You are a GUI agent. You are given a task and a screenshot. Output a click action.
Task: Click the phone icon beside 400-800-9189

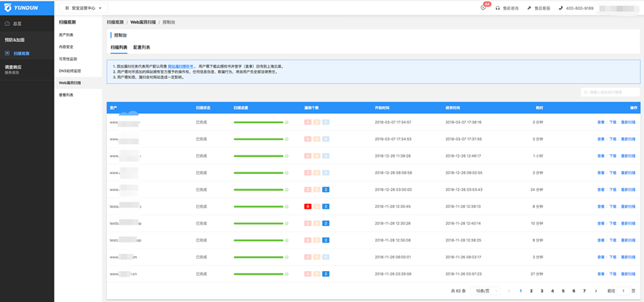pos(561,8)
